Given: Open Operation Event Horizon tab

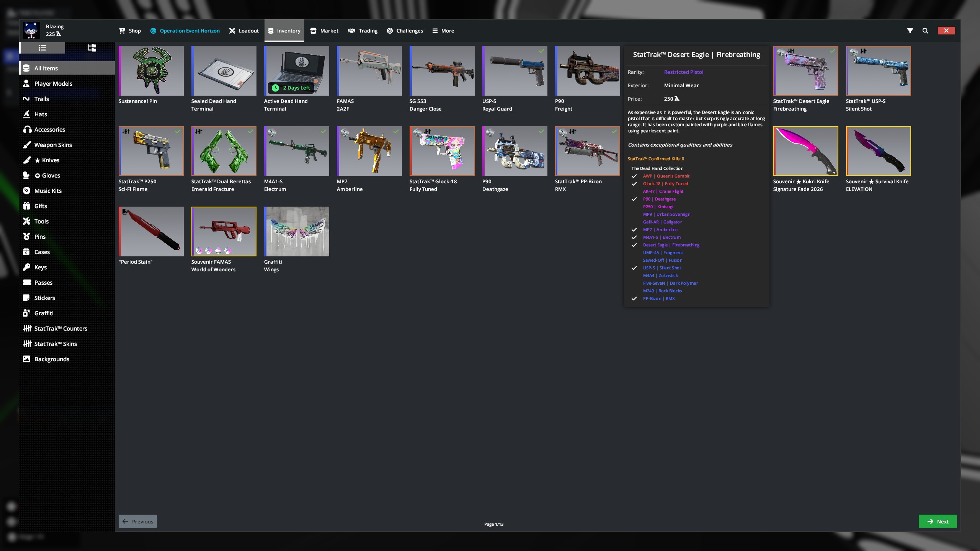Looking at the screenshot, I should tap(185, 31).
